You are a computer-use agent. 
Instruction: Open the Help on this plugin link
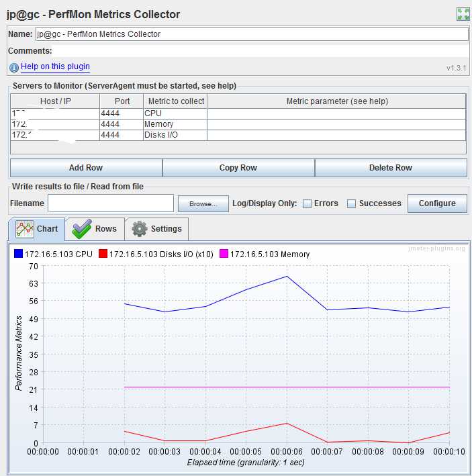point(55,66)
